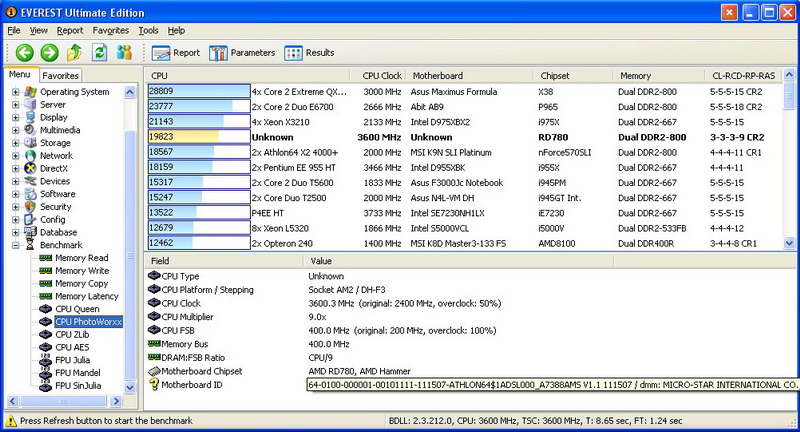Open the Parameters toolbar button
The image size is (800, 432).
pos(242,53)
